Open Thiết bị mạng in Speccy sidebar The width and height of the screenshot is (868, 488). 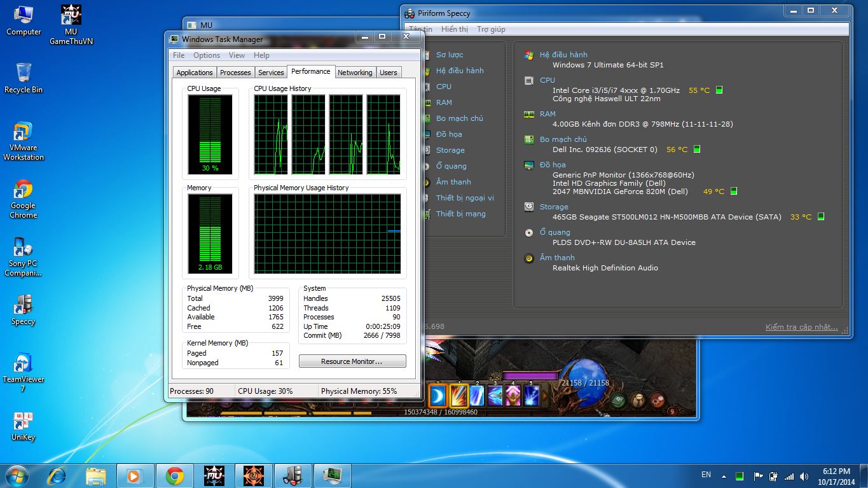pos(460,214)
